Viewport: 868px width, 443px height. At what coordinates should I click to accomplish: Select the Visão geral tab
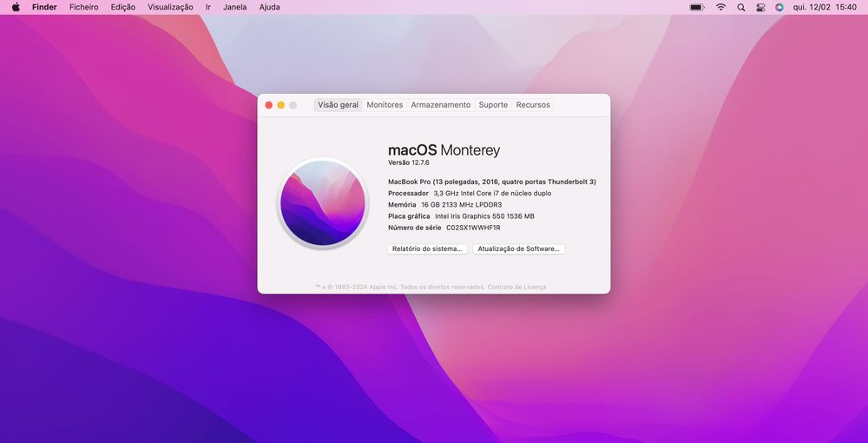tap(339, 104)
